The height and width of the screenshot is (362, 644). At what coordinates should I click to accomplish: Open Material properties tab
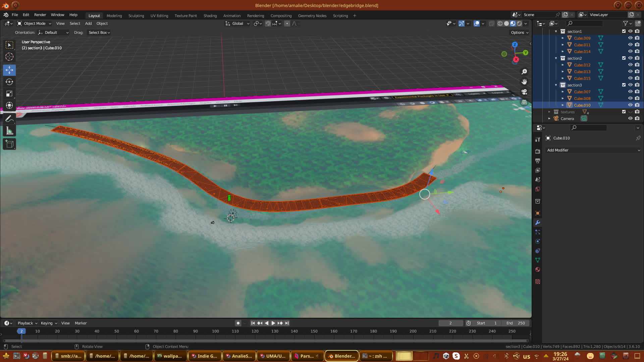pos(538,269)
